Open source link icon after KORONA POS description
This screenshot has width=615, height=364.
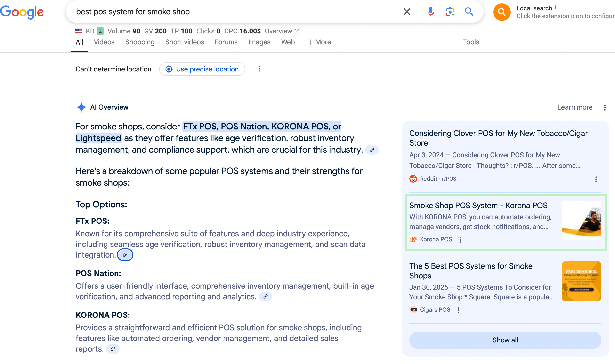click(113, 349)
